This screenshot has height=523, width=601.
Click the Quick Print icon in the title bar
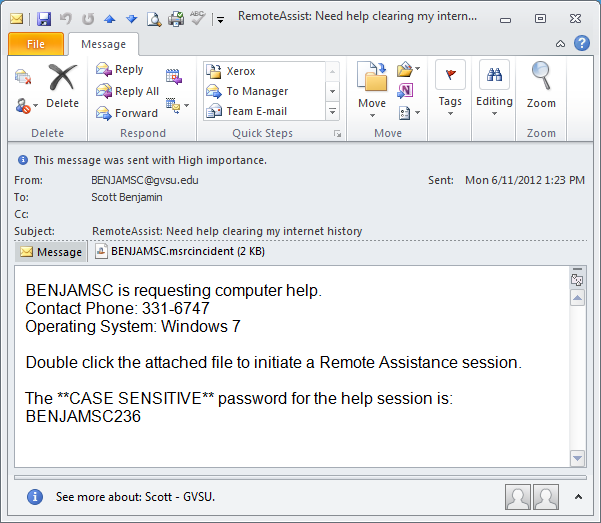(176, 17)
